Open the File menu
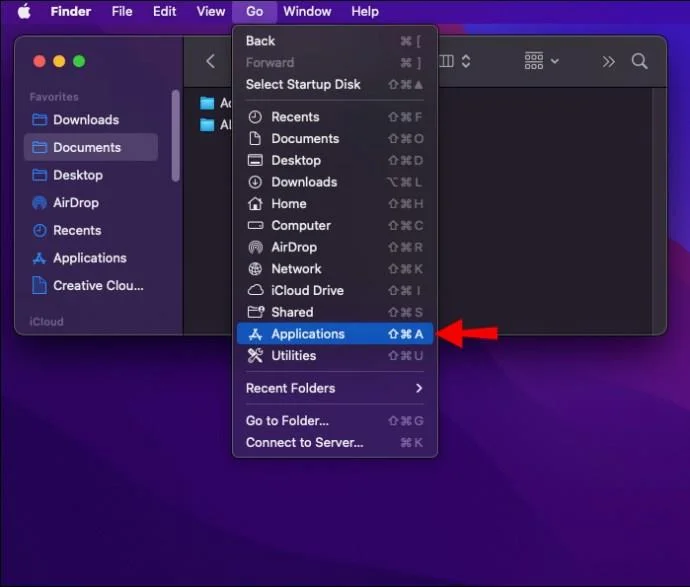690x587 pixels. click(122, 11)
